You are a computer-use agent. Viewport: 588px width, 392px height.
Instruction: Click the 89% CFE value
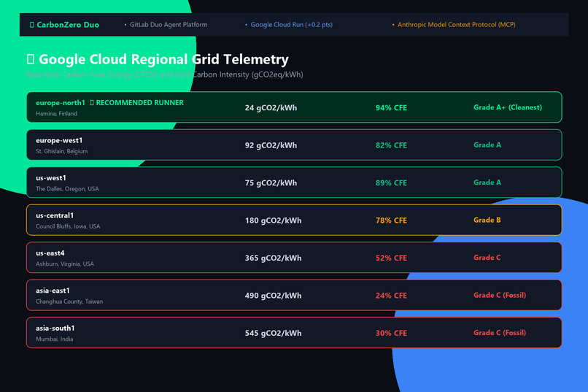coord(391,182)
